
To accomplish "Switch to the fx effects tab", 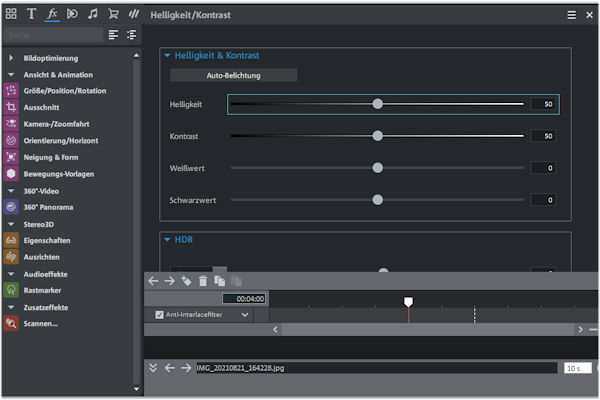I will pyautogui.click(x=52, y=14).
